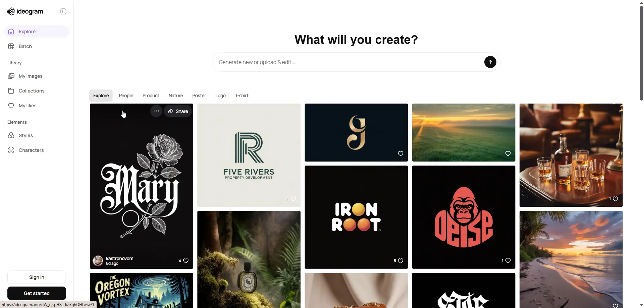Screen dimensions: 644x308
Task: Share the Mary rose image
Action: coord(178,111)
